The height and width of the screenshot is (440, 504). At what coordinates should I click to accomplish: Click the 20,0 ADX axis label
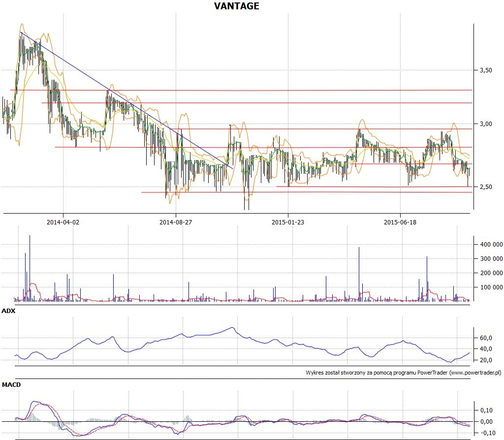tap(486, 360)
